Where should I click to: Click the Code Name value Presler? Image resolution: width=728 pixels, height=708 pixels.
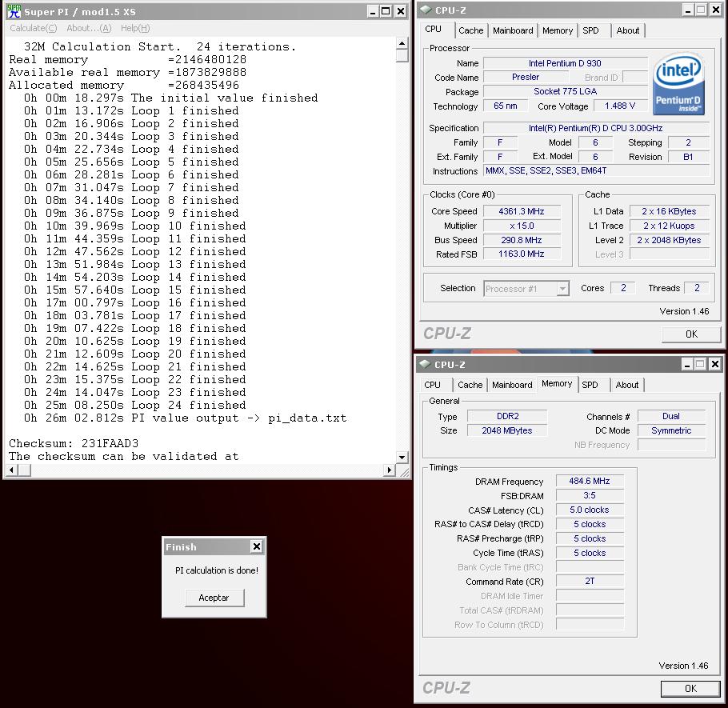[x=526, y=77]
